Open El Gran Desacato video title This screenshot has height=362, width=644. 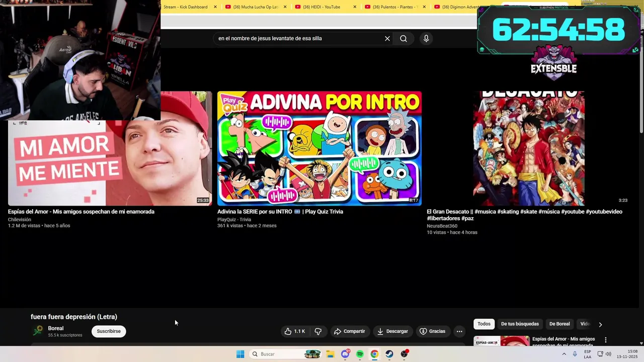tap(525, 215)
